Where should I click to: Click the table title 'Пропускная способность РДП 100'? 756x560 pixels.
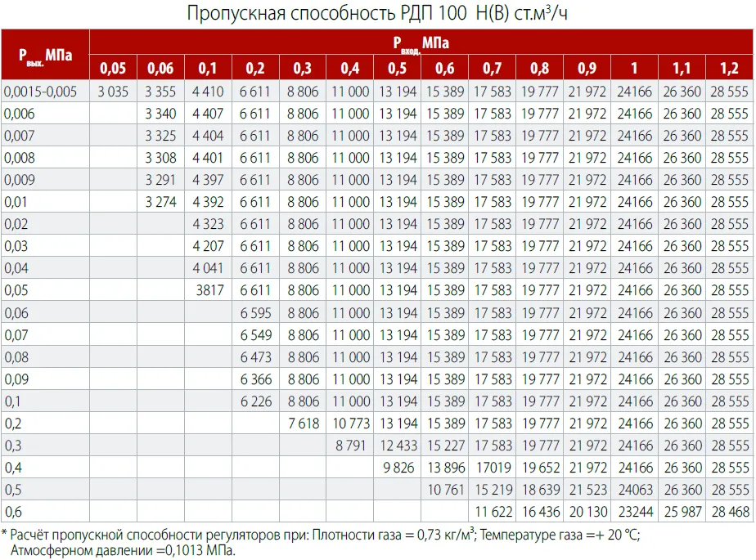327,13
